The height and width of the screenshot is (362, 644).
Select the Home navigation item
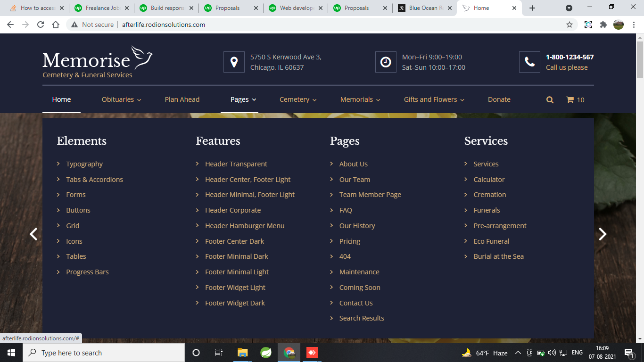coord(61,99)
